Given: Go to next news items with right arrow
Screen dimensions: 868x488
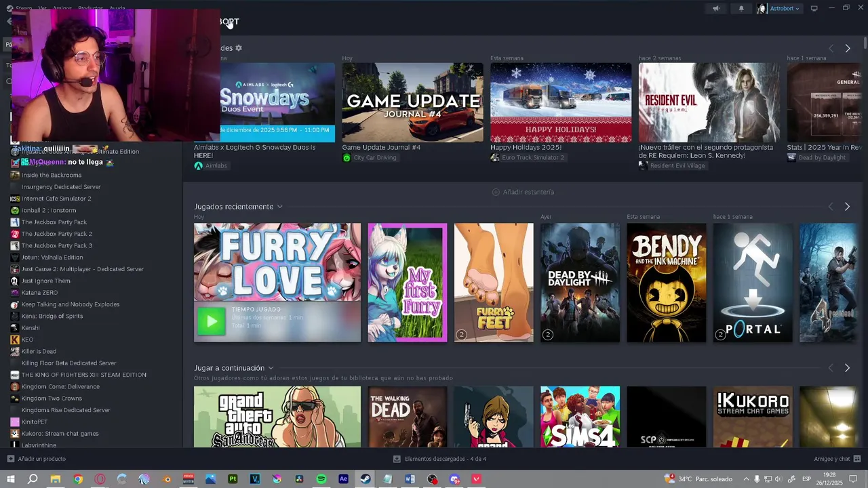Looking at the screenshot, I should point(847,48).
